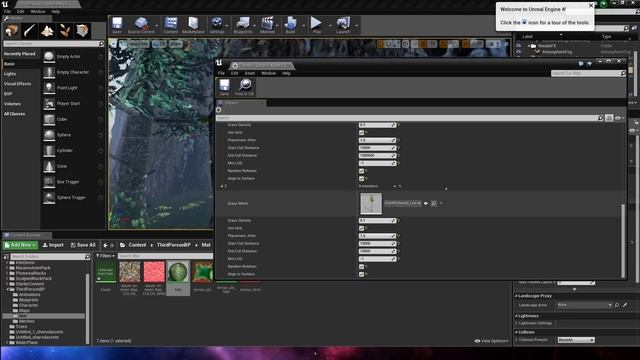The image size is (640, 360).
Task: Select Foliage mode icon
Action: [64, 31]
